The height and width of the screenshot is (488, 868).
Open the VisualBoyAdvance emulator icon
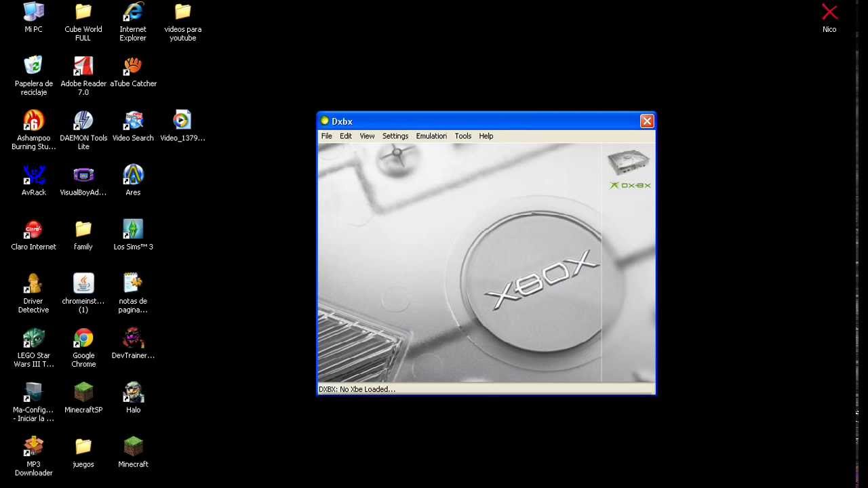83,180
